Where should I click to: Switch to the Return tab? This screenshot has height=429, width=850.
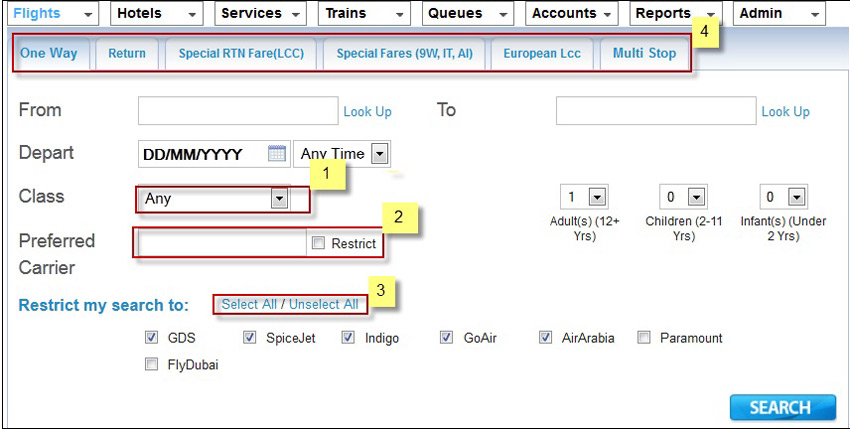(x=127, y=53)
